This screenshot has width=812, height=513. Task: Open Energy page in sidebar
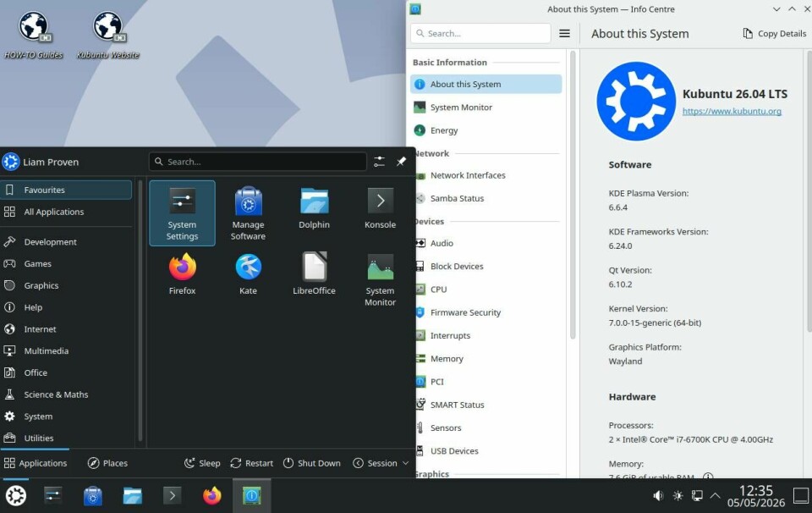click(486, 130)
